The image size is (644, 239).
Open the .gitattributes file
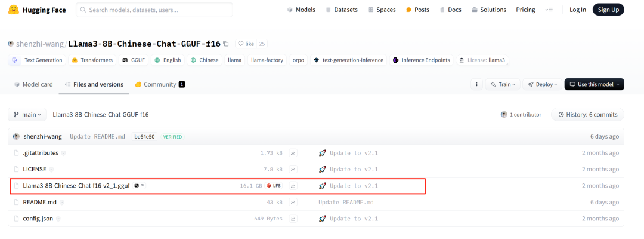41,153
